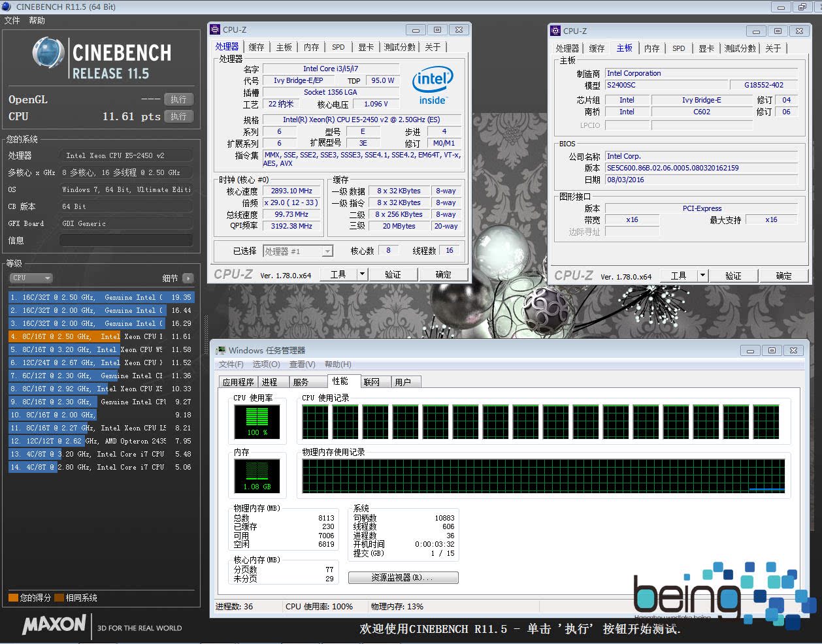The width and height of the screenshot is (822, 644).
Task: Switch to 显卡 tab in processor CPU-Z window
Action: [x=367, y=47]
